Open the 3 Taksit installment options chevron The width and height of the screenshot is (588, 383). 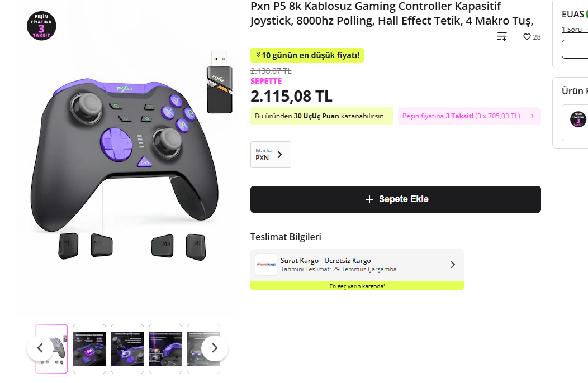(x=532, y=116)
